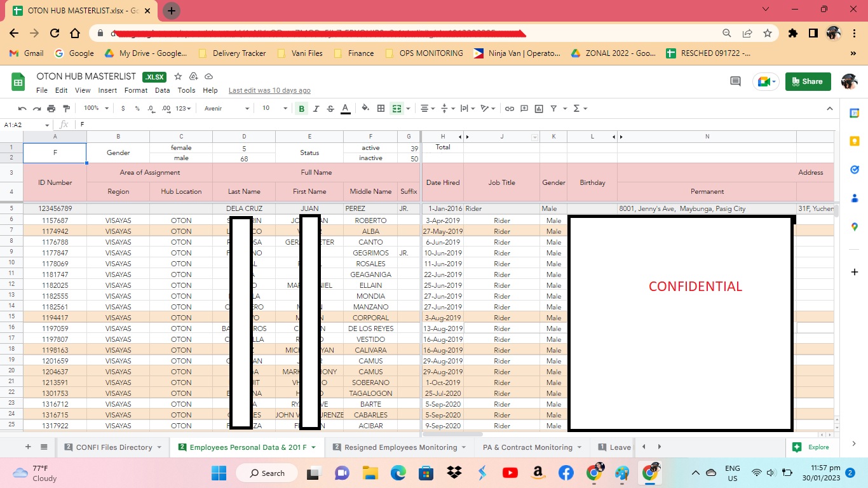
Task: Open the comment history icon
Action: (735, 81)
